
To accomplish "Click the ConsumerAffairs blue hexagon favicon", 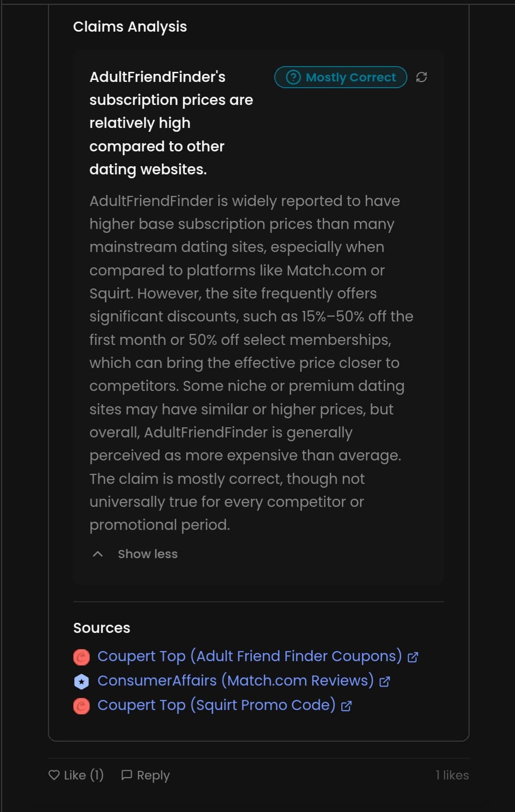I will pos(81,681).
